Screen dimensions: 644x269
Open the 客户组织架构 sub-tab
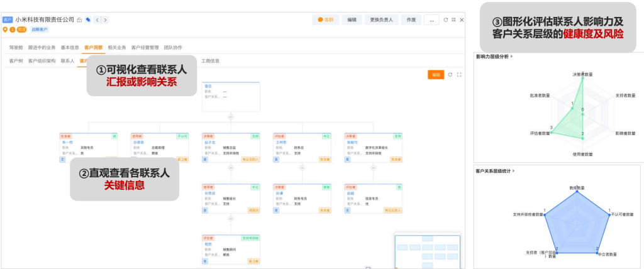42,61
